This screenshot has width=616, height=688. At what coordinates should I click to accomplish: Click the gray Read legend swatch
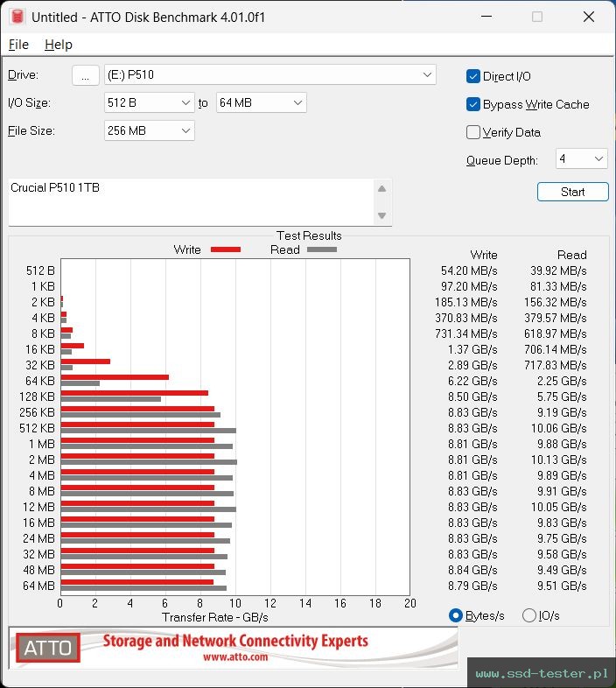[322, 249]
